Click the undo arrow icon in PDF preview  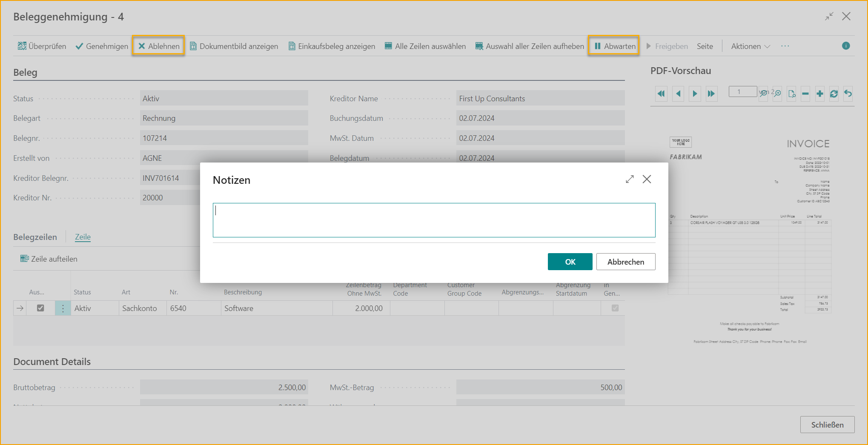click(848, 94)
